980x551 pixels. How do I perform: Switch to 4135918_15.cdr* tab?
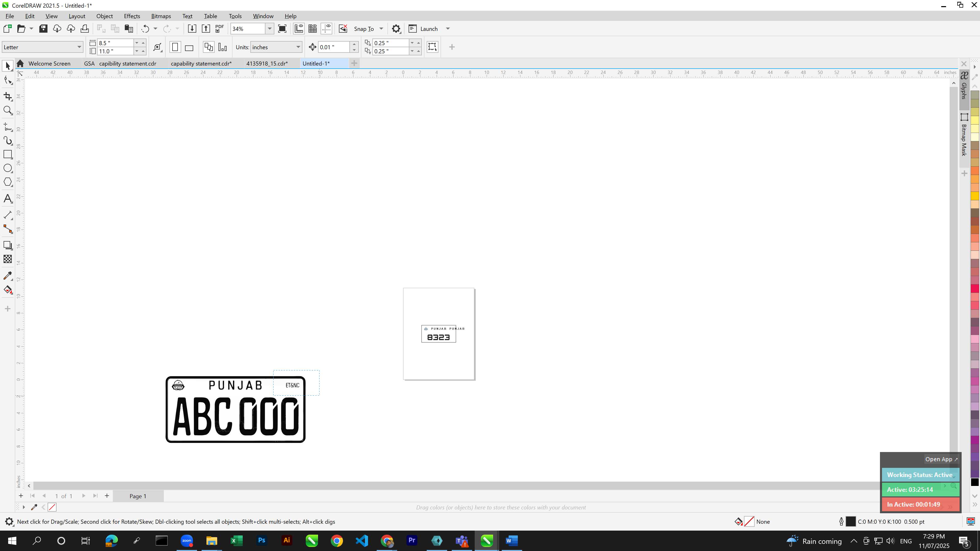point(267,64)
